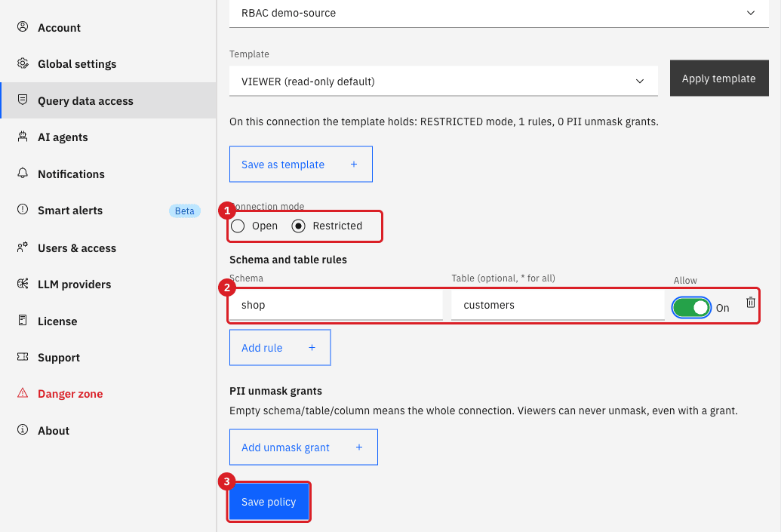Click the Support ticket icon
The width and height of the screenshot is (781, 532).
pos(23,357)
